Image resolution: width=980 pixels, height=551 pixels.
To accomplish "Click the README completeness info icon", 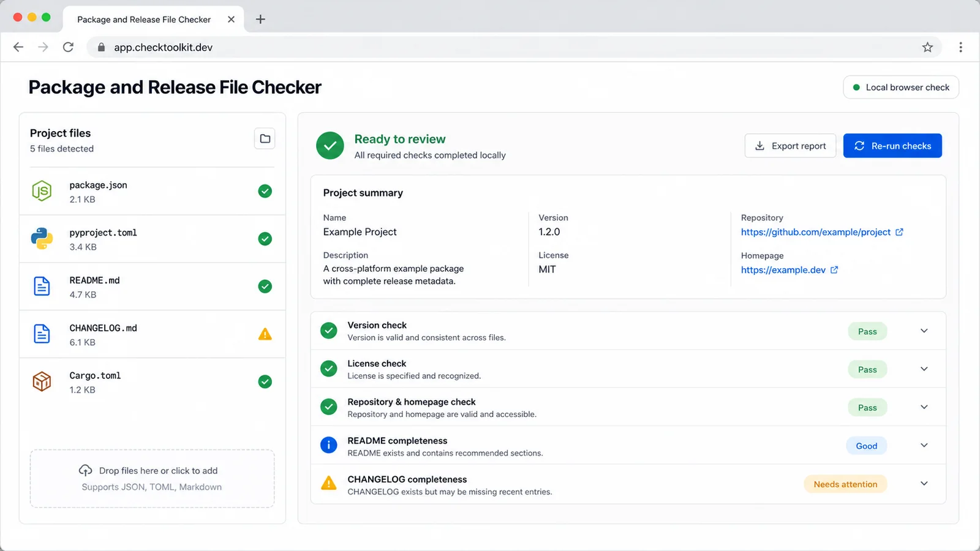I will click(329, 445).
